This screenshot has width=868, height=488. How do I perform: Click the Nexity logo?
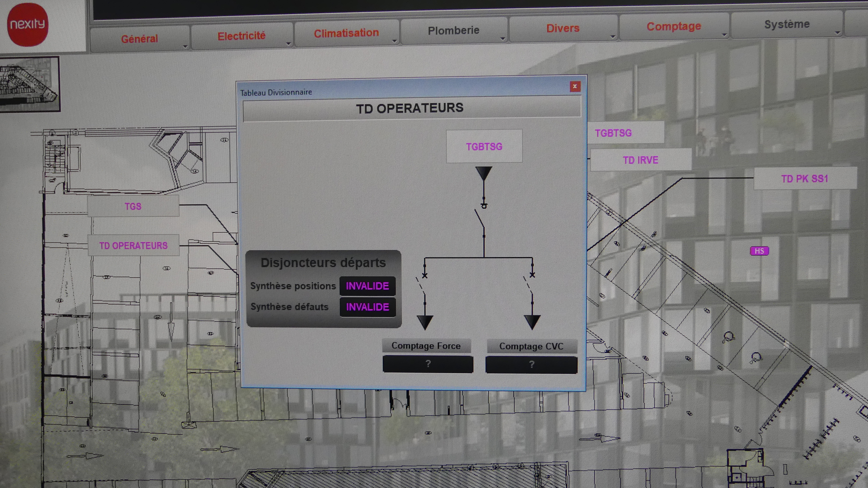click(x=28, y=24)
